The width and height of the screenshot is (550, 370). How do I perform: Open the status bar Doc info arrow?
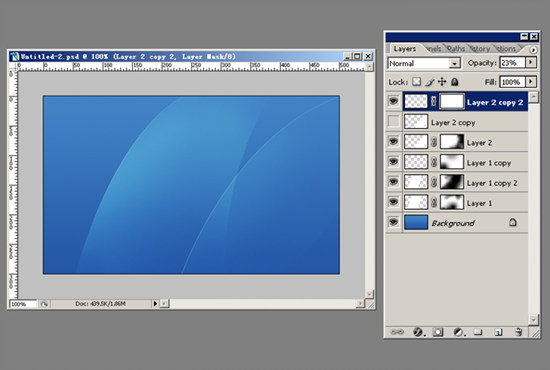[155, 304]
